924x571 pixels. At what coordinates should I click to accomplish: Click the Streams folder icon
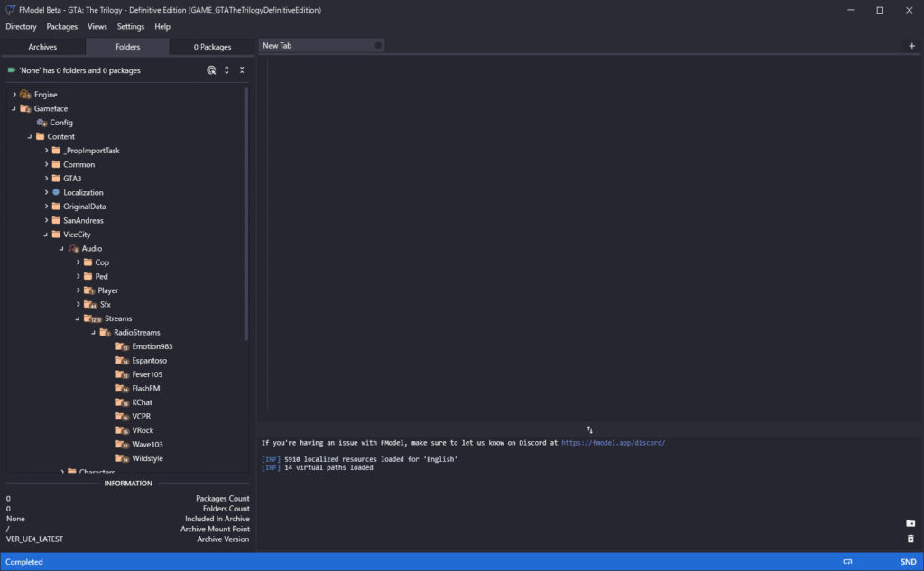coord(92,318)
